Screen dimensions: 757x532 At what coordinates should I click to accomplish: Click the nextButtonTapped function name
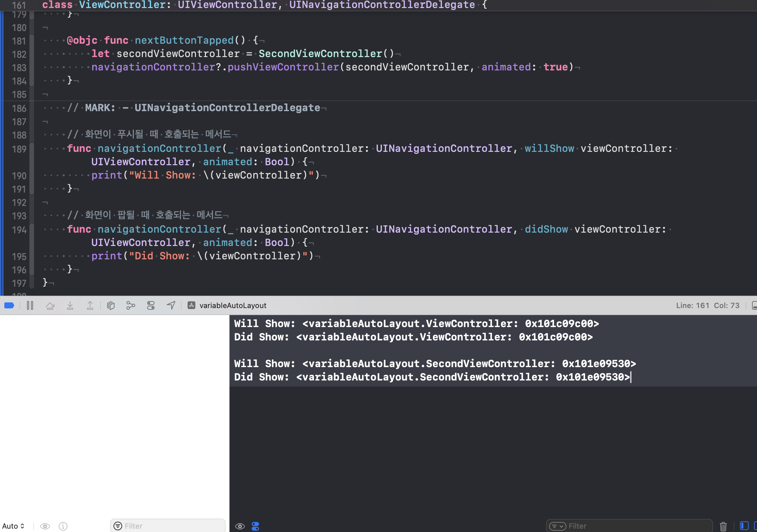[184, 40]
